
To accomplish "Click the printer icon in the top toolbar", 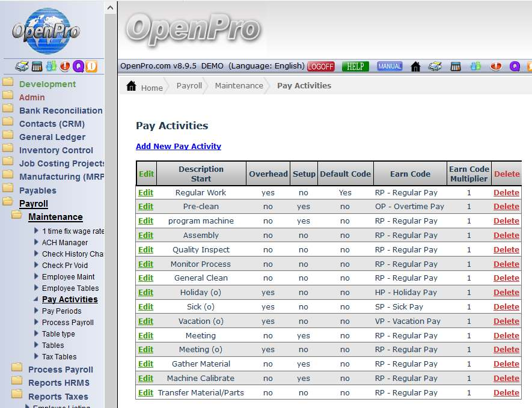I will tap(435, 66).
